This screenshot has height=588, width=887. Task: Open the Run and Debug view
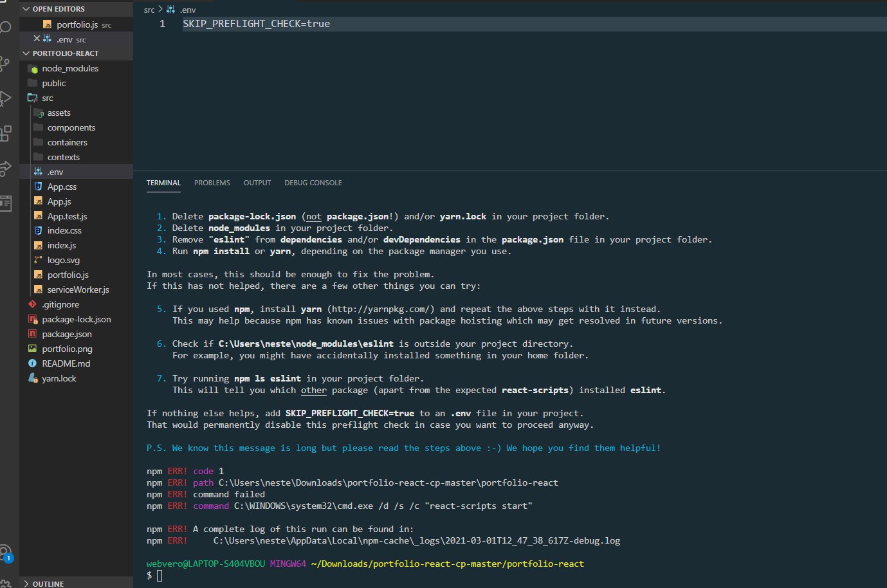(5, 98)
